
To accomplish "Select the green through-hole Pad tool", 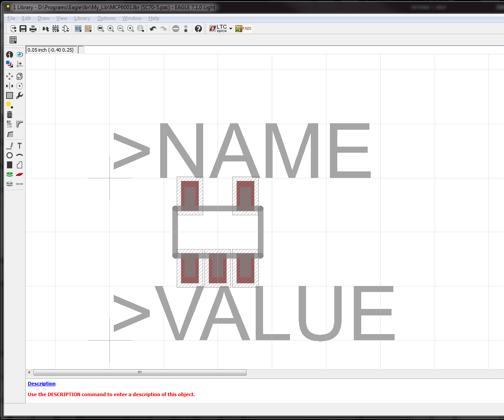I will click(9, 174).
